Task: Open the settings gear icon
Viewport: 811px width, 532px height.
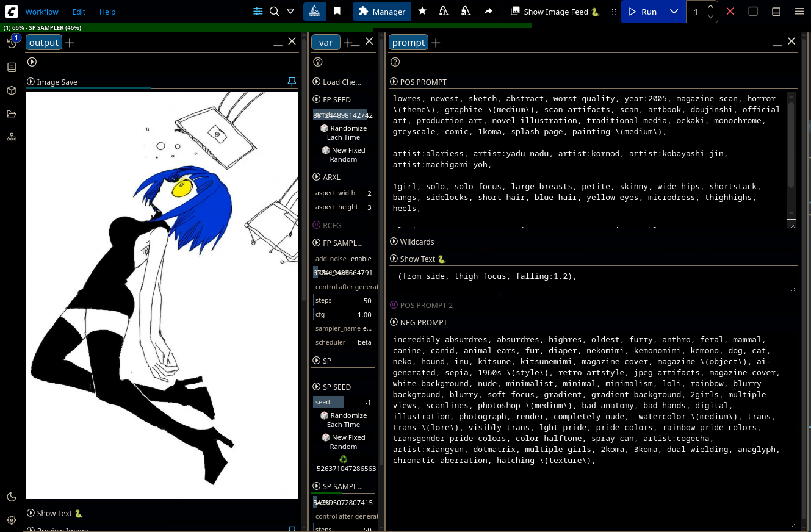Action: [12, 520]
